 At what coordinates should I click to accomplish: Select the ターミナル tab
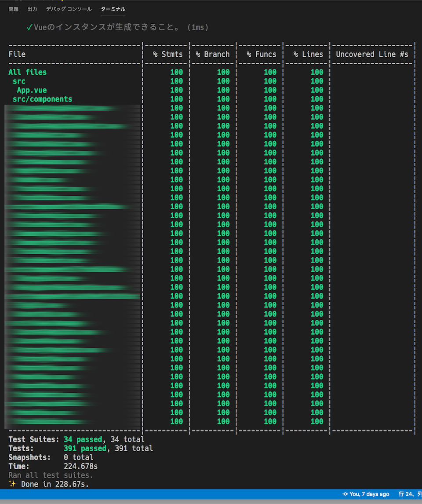coord(113,9)
